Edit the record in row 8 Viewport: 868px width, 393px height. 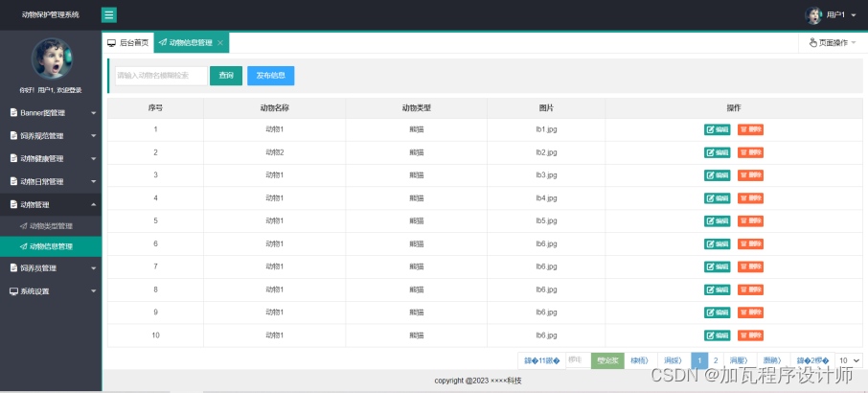[x=717, y=289]
